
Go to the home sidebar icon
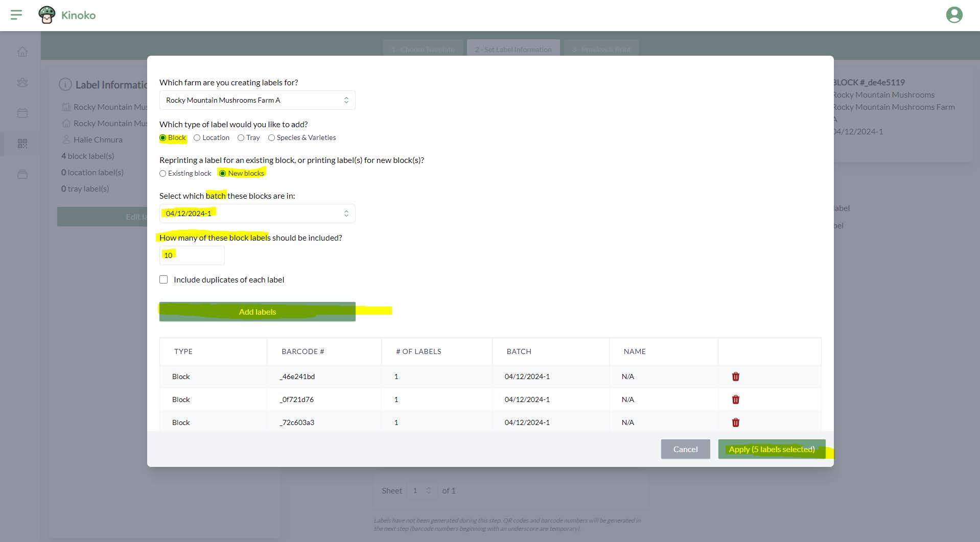tap(22, 52)
